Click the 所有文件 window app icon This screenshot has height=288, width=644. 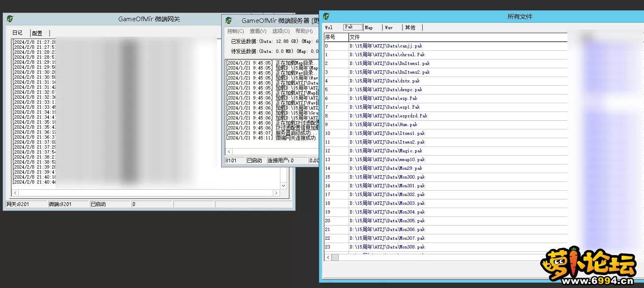(x=326, y=16)
